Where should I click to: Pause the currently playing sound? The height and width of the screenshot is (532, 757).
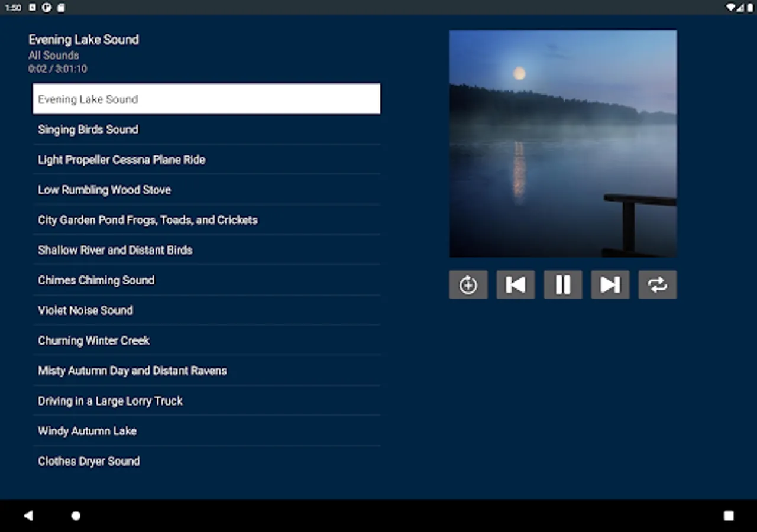pyautogui.click(x=562, y=284)
